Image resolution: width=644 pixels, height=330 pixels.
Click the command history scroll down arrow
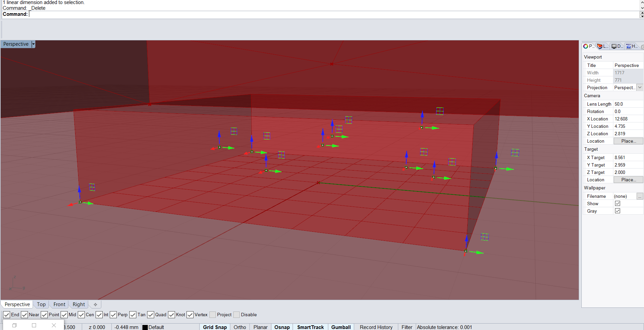pyautogui.click(x=642, y=8)
